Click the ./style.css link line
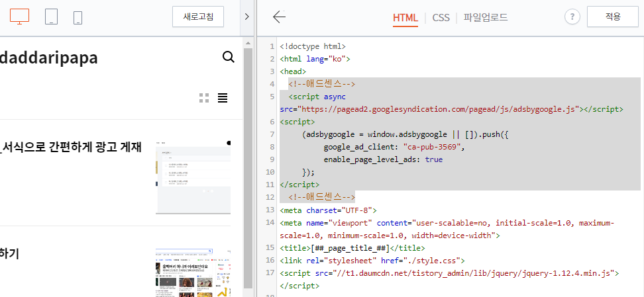This screenshot has width=644, height=297. point(372,261)
